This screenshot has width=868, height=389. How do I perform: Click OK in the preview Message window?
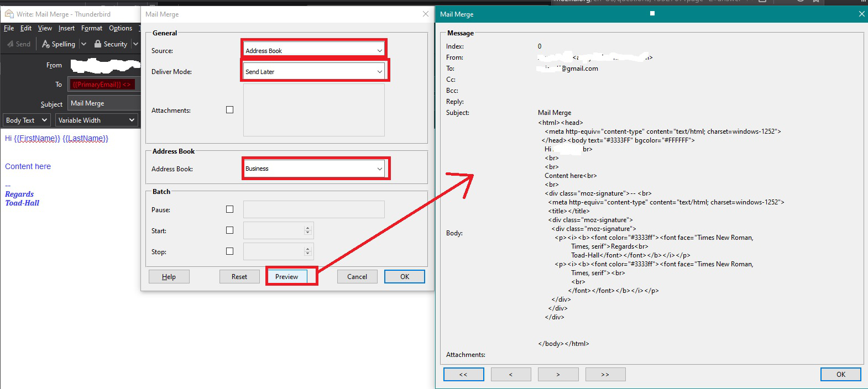[841, 375]
